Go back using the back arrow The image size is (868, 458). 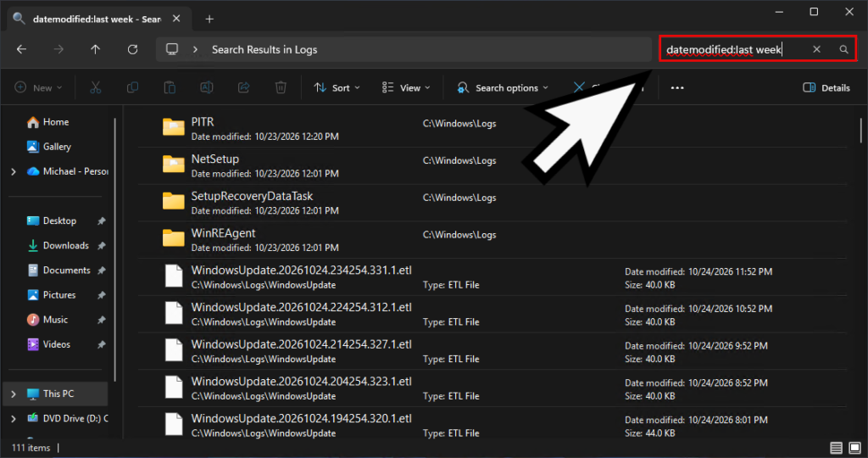21,49
